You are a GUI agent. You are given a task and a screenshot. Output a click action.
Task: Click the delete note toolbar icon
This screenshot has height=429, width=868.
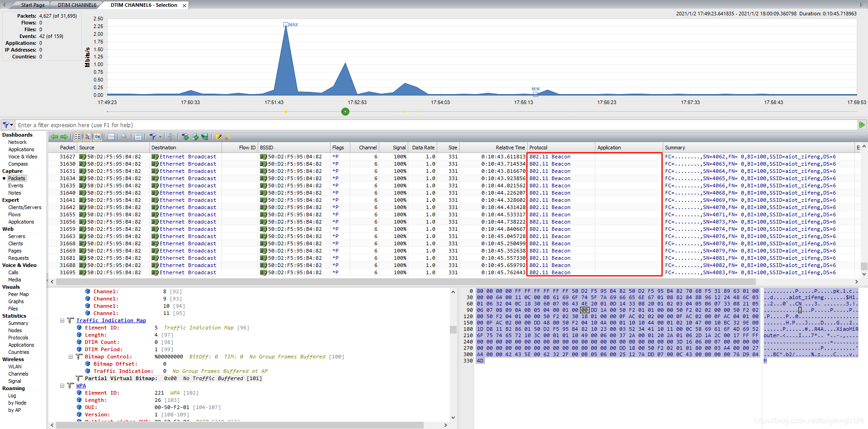228,137
